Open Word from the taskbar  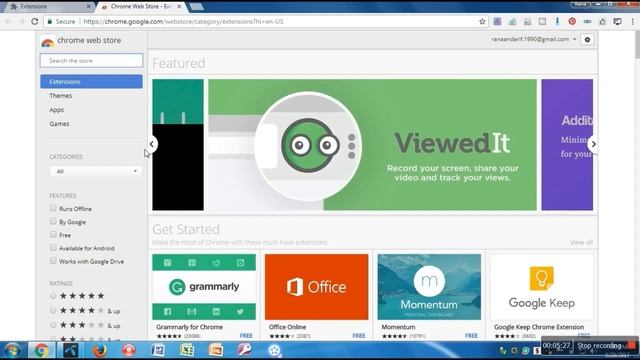[x=158, y=350]
